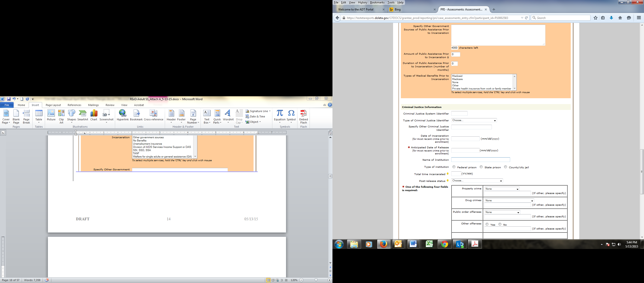
Task: Open Excel from the Windows taskbar
Action: [429, 244]
